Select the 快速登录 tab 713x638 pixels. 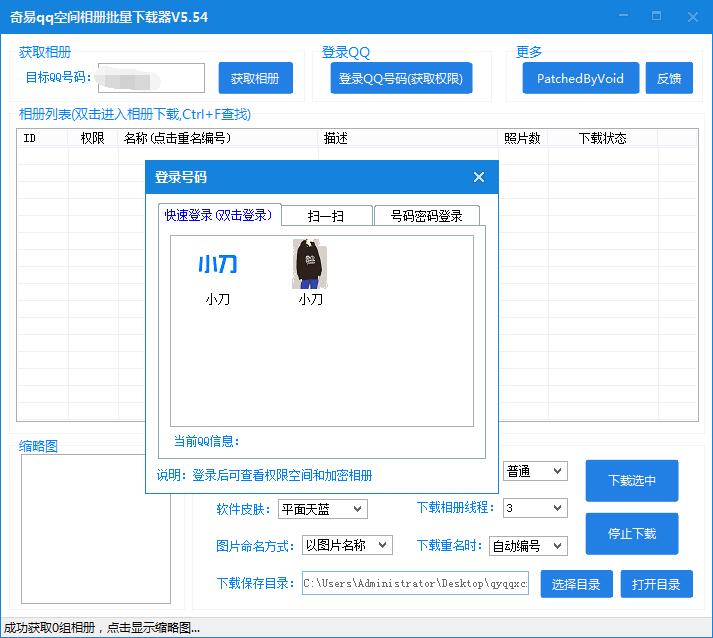point(219,215)
